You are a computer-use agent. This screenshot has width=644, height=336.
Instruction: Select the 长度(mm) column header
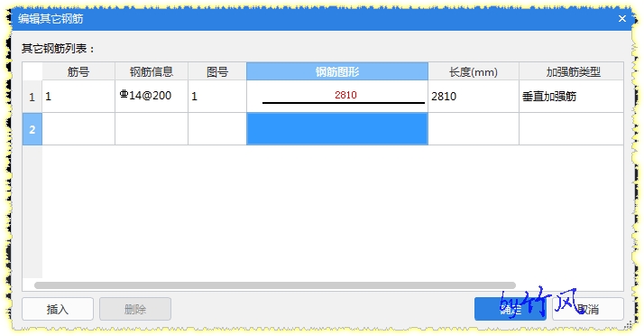point(474,71)
